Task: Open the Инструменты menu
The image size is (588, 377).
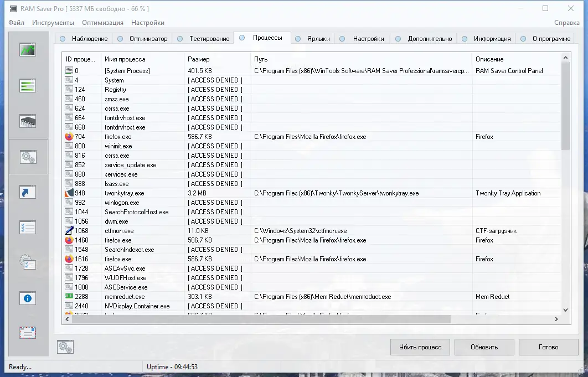Action: (x=53, y=23)
